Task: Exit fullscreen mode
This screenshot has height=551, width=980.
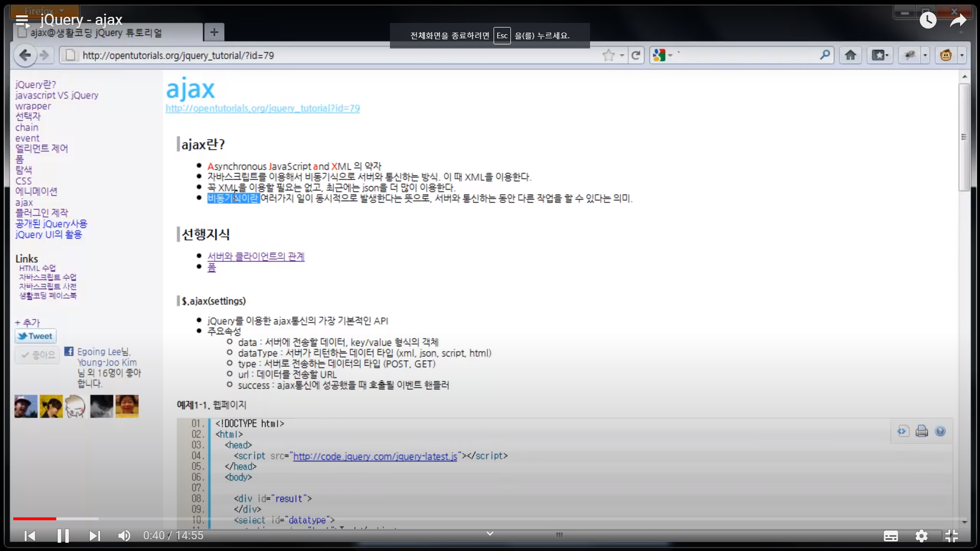Action: (951, 536)
